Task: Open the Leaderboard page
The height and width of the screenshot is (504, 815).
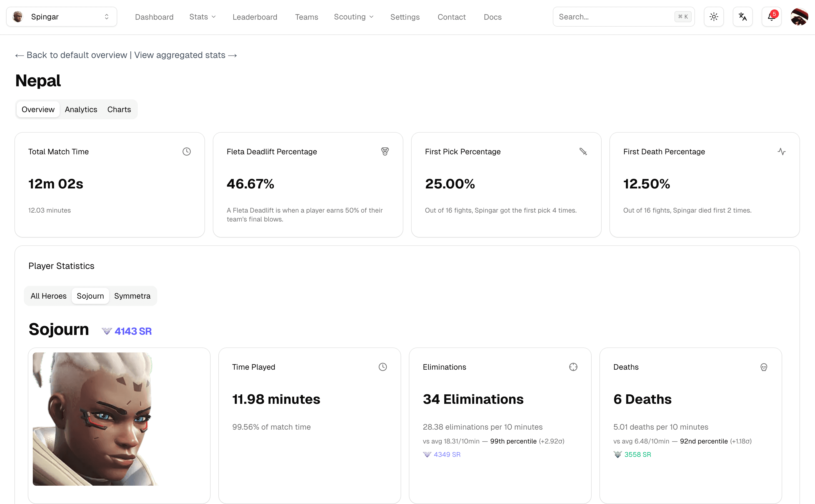Action: [255, 17]
